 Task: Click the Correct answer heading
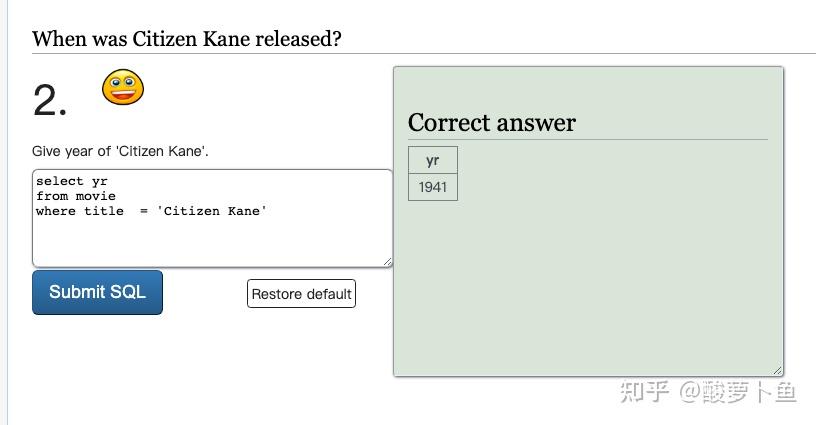click(492, 123)
